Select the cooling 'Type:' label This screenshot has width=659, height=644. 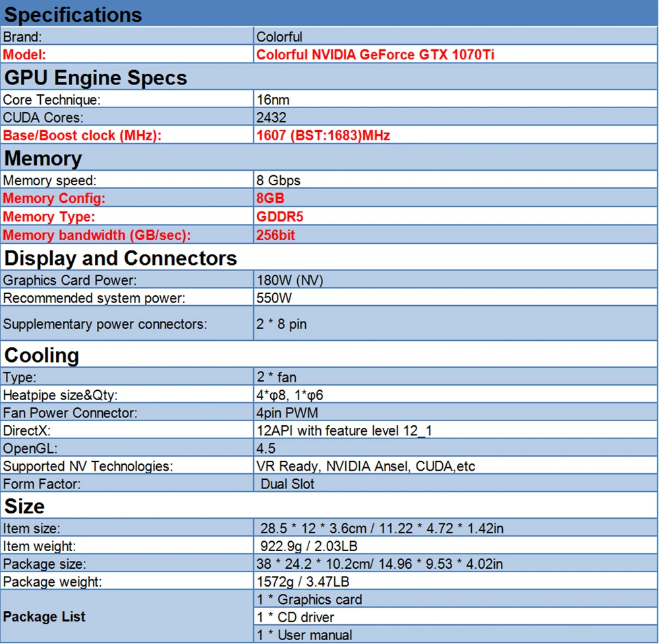click(x=20, y=378)
